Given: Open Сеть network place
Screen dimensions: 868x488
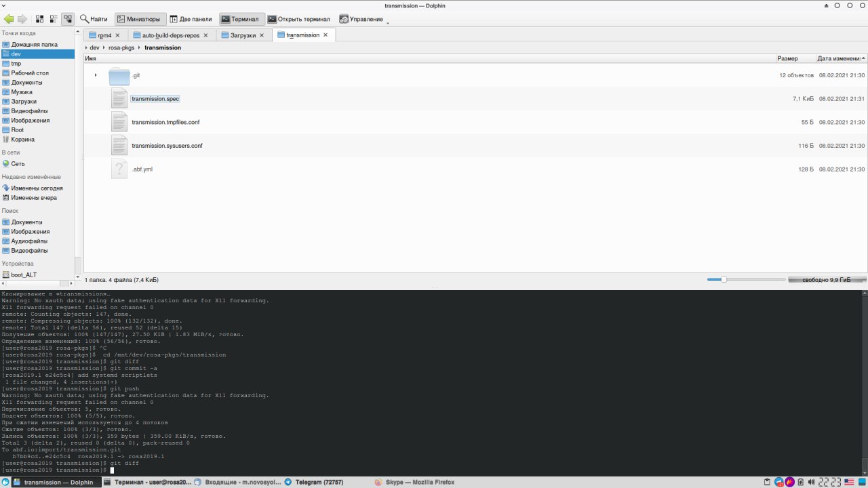Looking at the screenshot, I should [37, 163].
